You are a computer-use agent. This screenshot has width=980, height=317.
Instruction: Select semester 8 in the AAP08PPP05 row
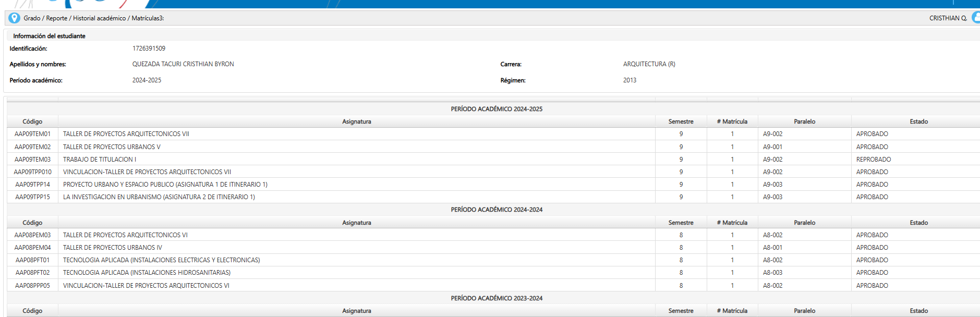pos(681,286)
